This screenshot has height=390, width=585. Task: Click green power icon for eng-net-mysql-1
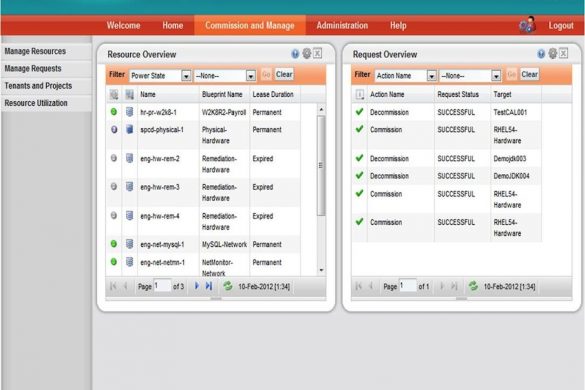(114, 244)
